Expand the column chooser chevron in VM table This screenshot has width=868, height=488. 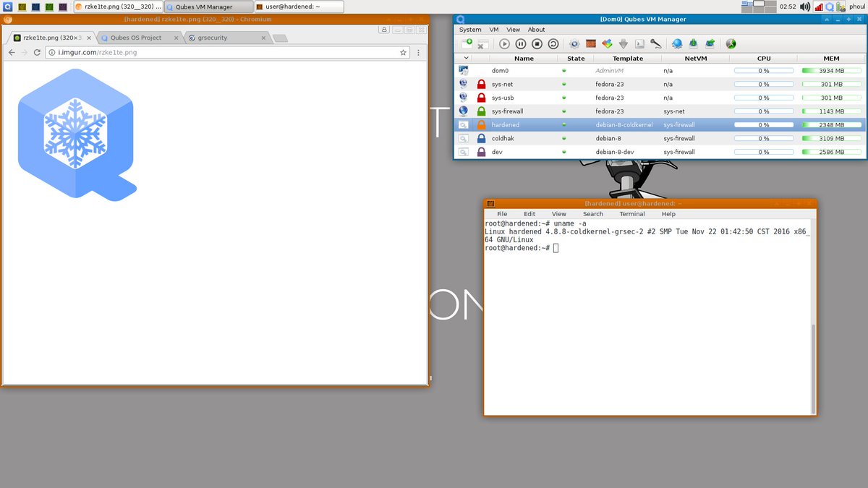pos(465,59)
